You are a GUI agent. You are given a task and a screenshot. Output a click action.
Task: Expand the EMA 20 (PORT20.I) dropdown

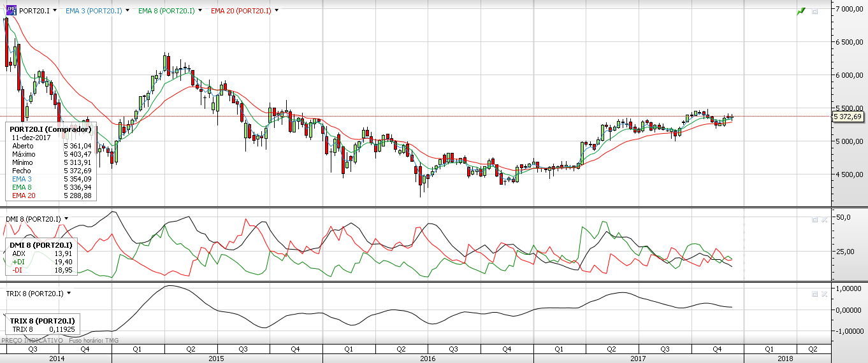pos(277,11)
